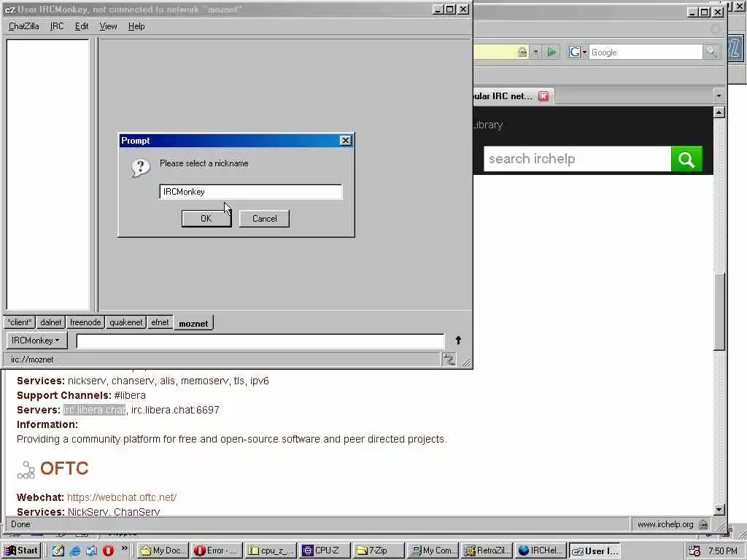Click the Show Desktop quick launch icon
747x560 pixels.
pyautogui.click(x=92, y=551)
